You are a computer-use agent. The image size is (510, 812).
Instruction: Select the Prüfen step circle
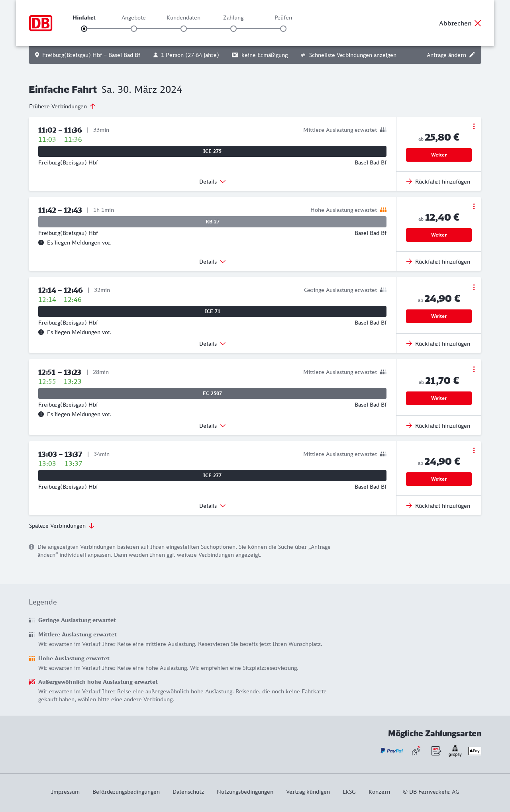283,29
